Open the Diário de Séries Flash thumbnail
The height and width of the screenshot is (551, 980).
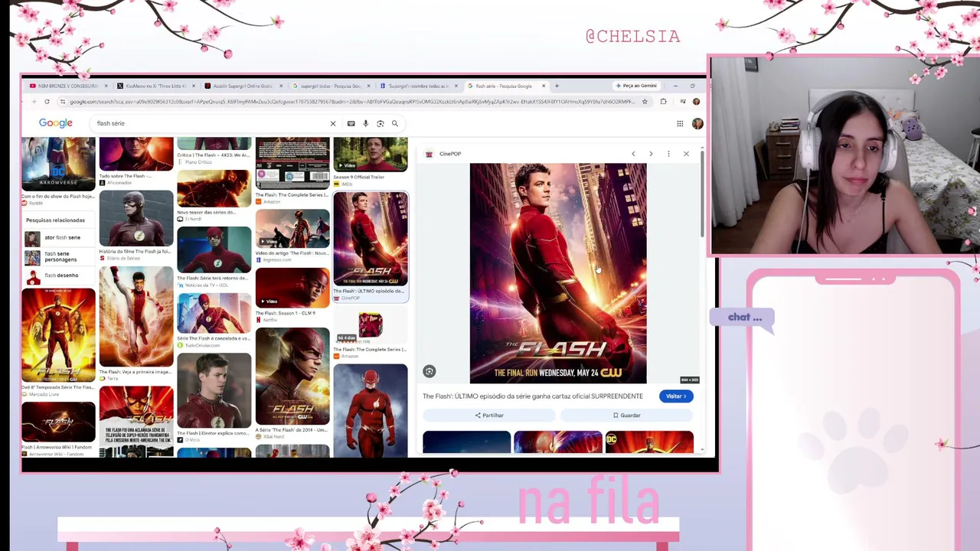[x=136, y=218]
